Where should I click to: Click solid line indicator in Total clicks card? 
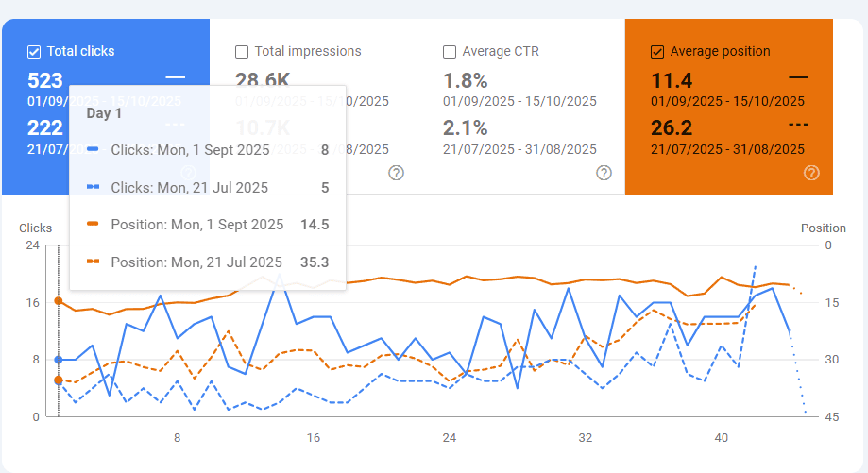175,76
